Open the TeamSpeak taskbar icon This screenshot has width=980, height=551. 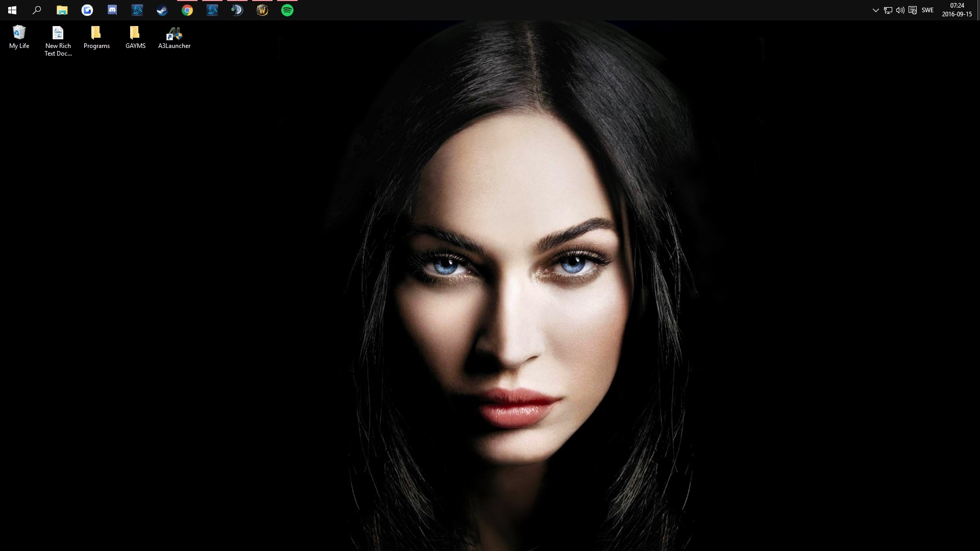click(237, 10)
